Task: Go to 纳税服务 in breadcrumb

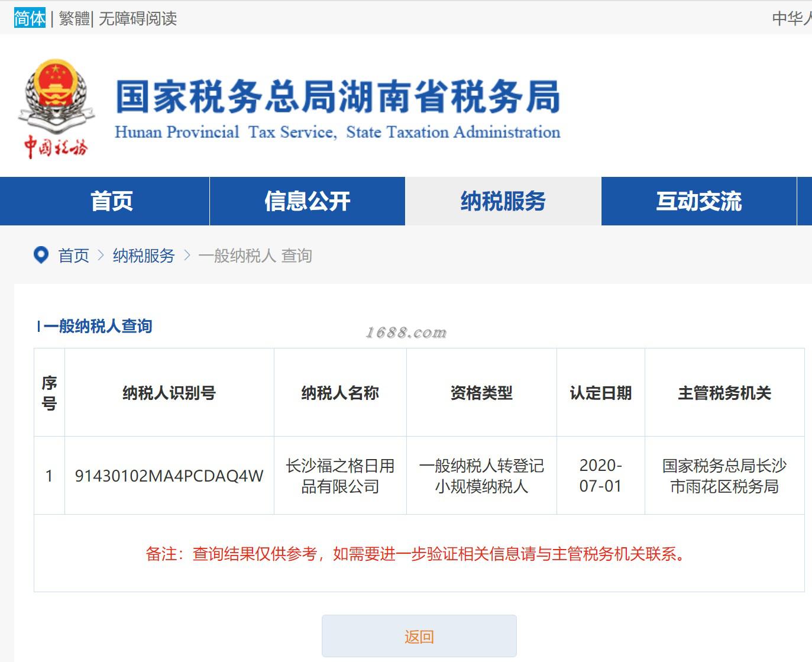Action: pos(144,256)
